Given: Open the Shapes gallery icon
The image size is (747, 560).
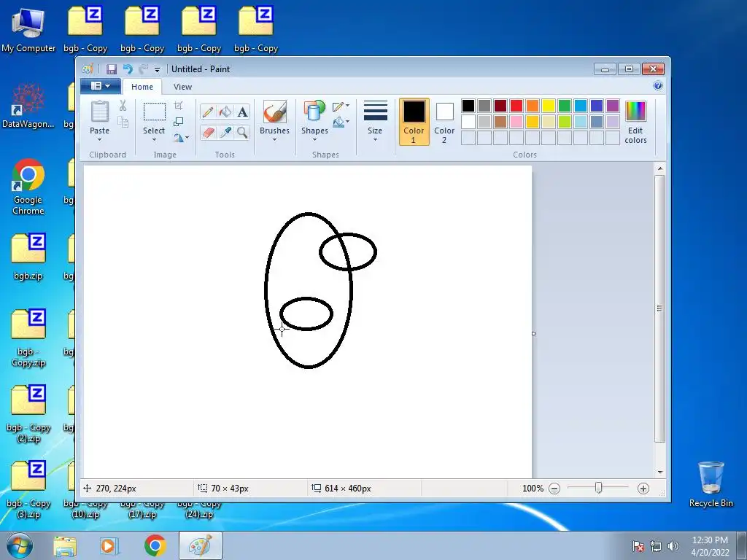Looking at the screenshot, I should tap(314, 111).
